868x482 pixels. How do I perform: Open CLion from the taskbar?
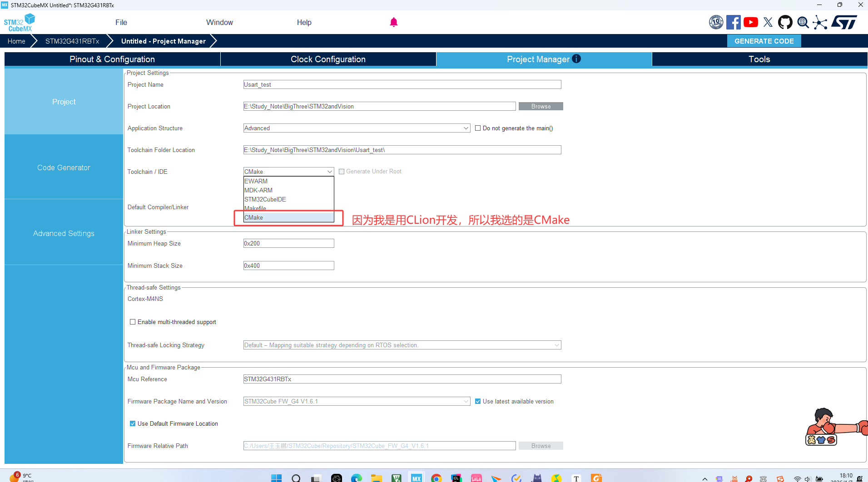click(x=456, y=478)
